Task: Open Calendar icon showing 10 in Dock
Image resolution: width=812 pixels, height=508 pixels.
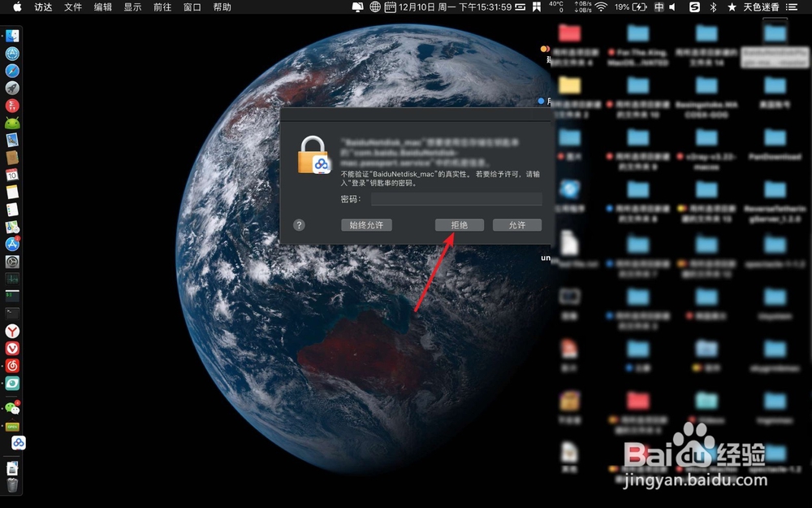Action: tap(12, 176)
